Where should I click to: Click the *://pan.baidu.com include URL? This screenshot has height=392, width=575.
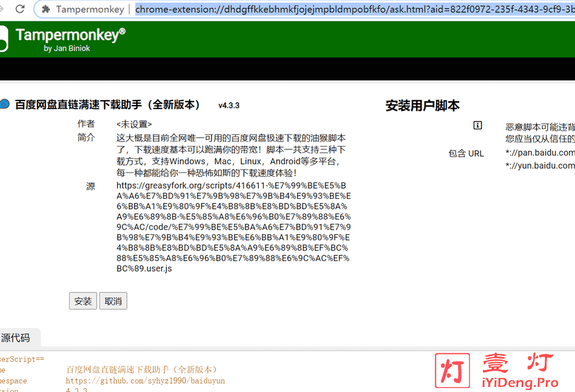tap(540, 153)
